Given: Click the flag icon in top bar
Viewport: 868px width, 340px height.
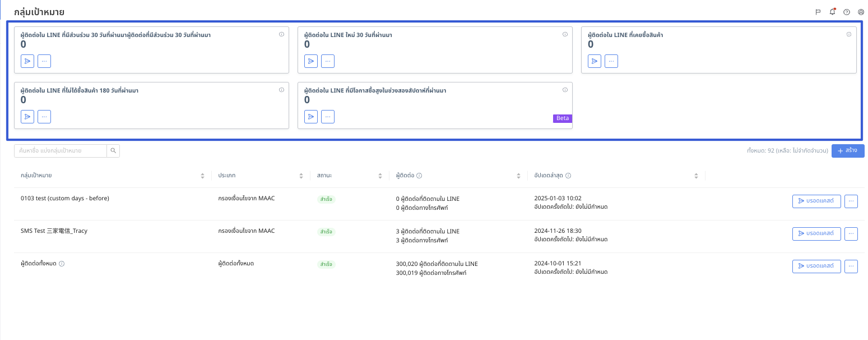Looking at the screenshot, I should click(818, 12).
